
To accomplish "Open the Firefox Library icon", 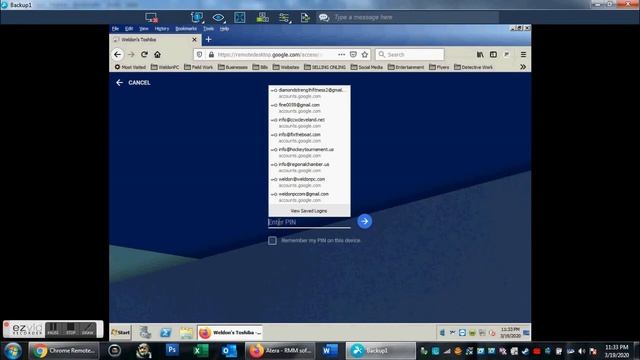I will tap(480, 54).
